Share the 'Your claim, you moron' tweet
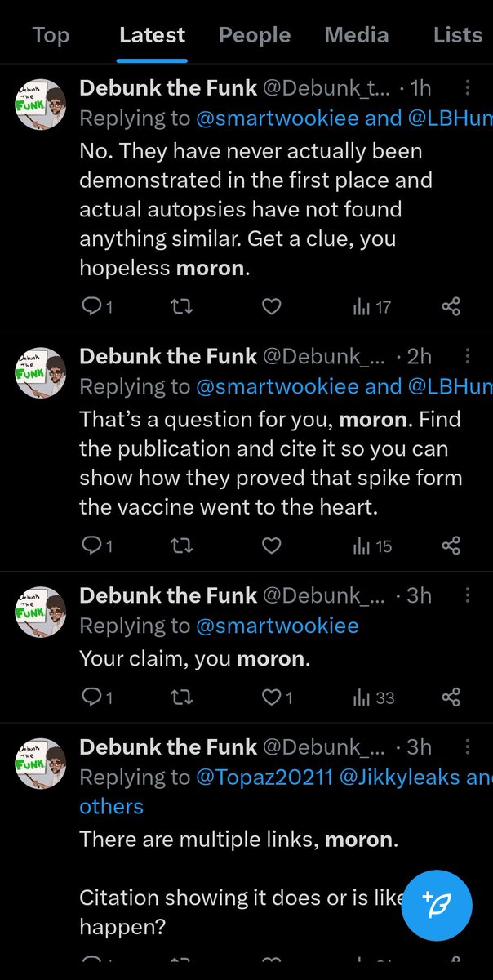Screen dimensions: 493x980 pos(451,697)
